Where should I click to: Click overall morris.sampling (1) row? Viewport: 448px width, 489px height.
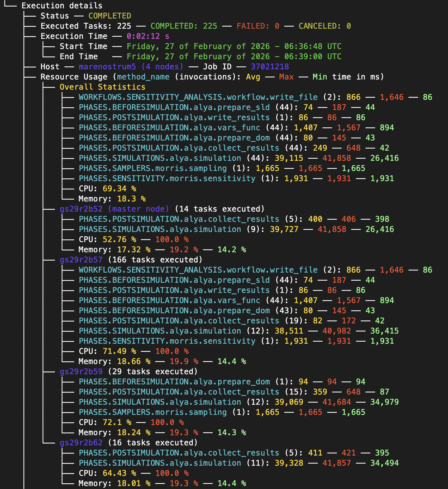point(222,168)
